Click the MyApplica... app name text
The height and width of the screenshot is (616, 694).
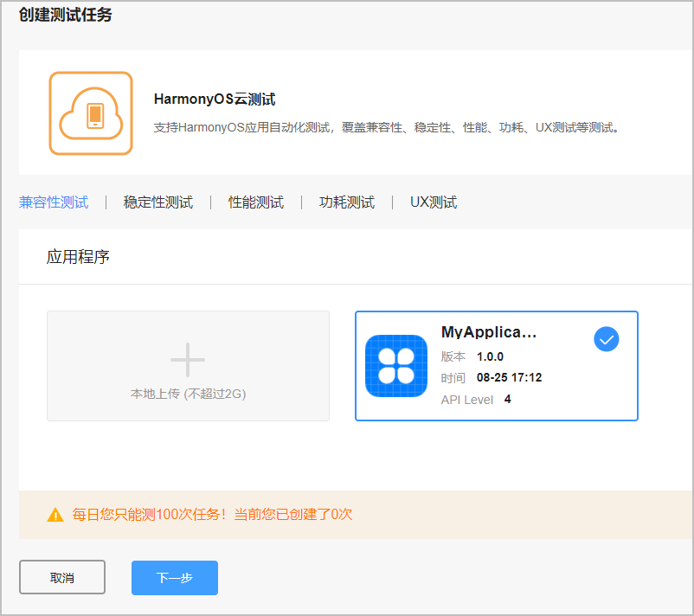[489, 332]
